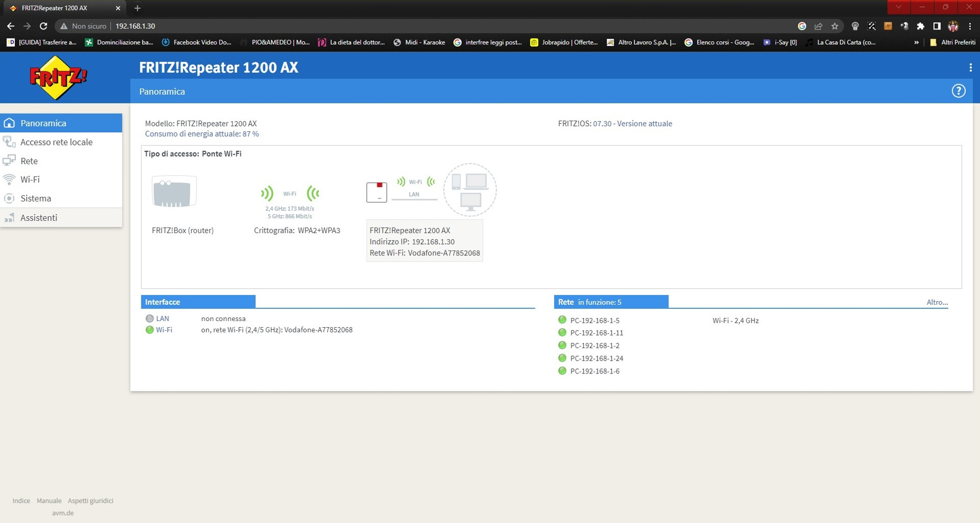This screenshot has width=980, height=523.
Task: Click device name PC-192-168-1-11
Action: 597,333
